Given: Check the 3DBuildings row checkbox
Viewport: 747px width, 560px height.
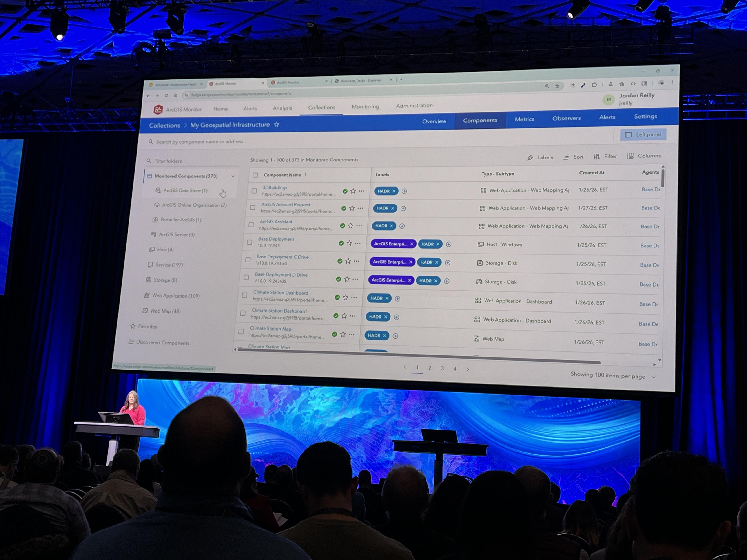Looking at the screenshot, I should pos(254,191).
